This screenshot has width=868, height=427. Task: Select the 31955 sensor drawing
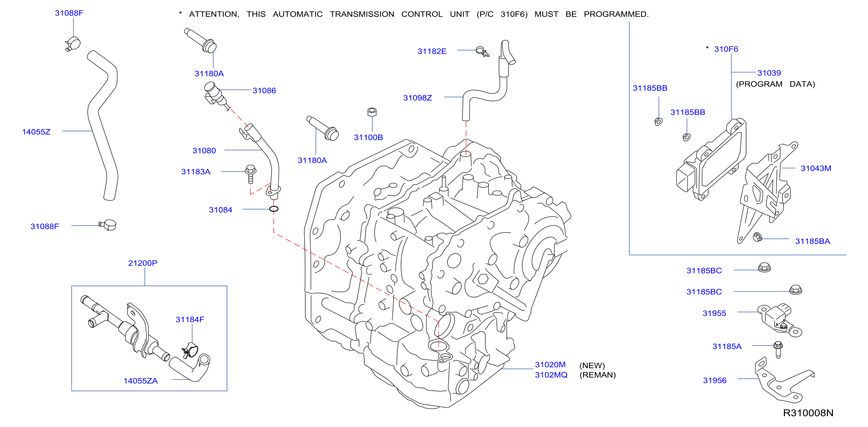tap(780, 320)
